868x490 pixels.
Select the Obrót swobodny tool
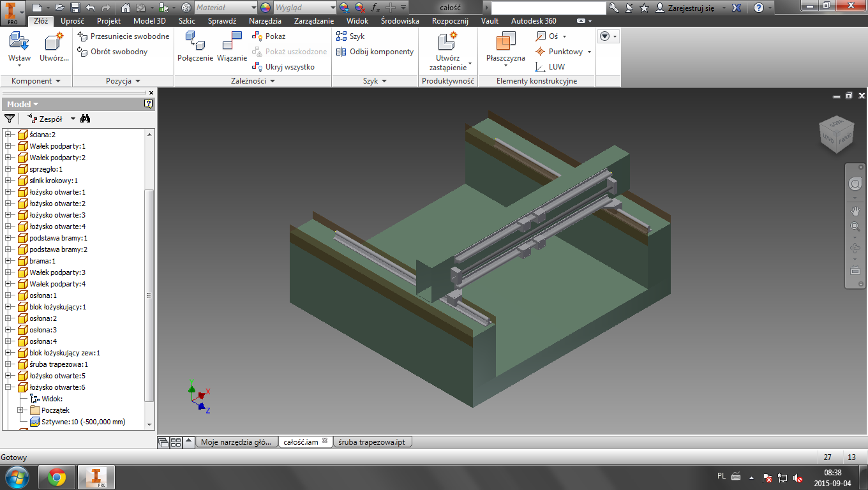pos(112,52)
